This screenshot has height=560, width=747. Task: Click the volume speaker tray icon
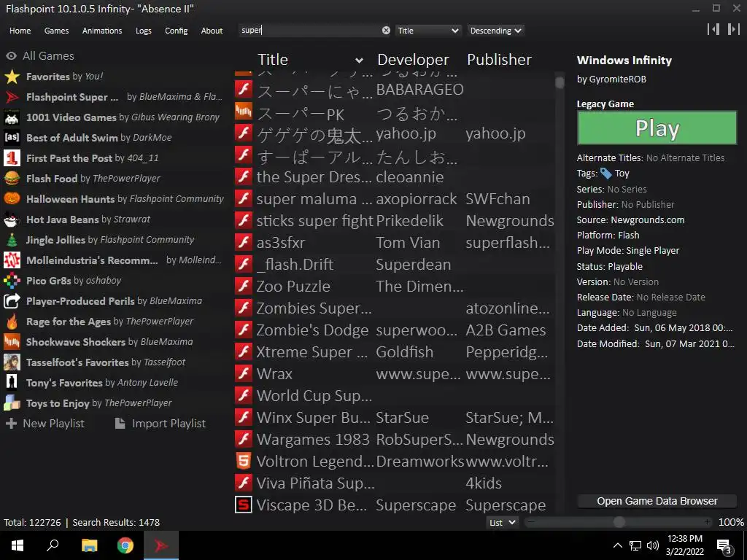coord(653,545)
